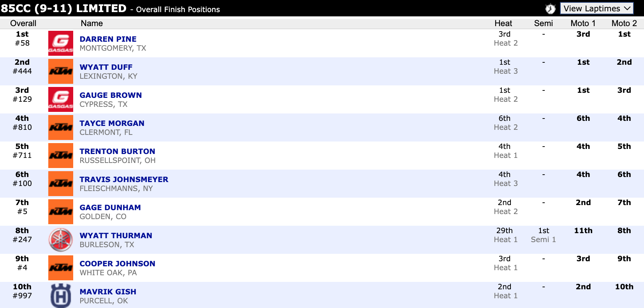Image resolution: width=644 pixels, height=308 pixels.
Task: Open Wyatt Duff's rider link
Action: coord(106,67)
